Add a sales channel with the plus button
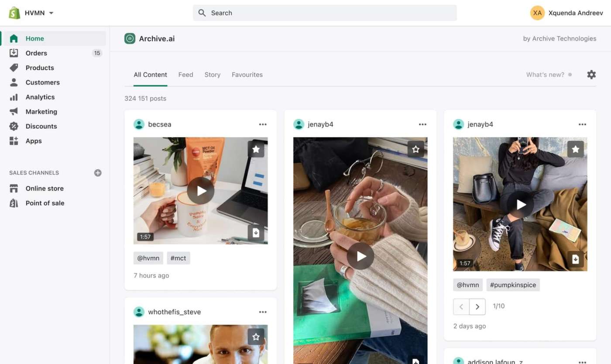This screenshot has width=611, height=364. click(x=98, y=172)
